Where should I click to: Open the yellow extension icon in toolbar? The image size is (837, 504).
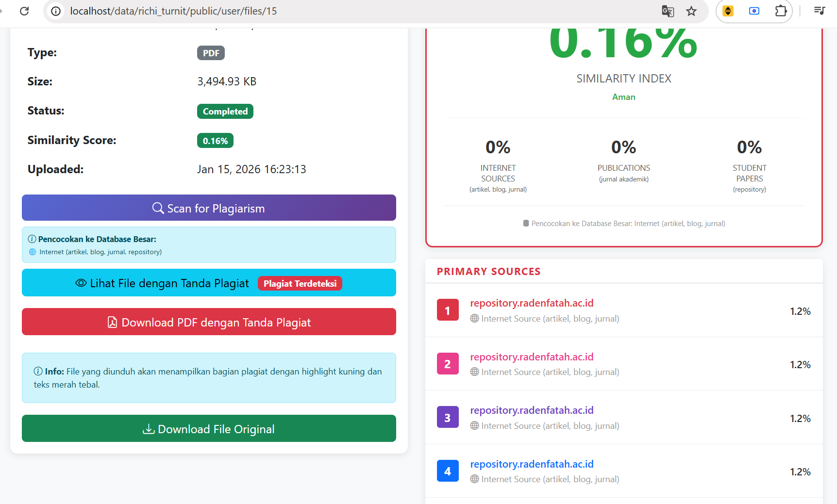(x=728, y=11)
